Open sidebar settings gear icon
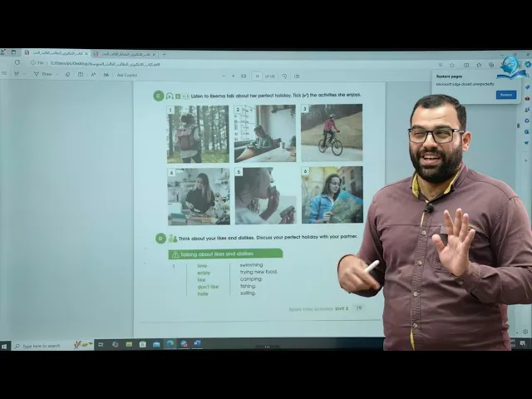Viewport: 532px width, 399px height. click(x=525, y=332)
